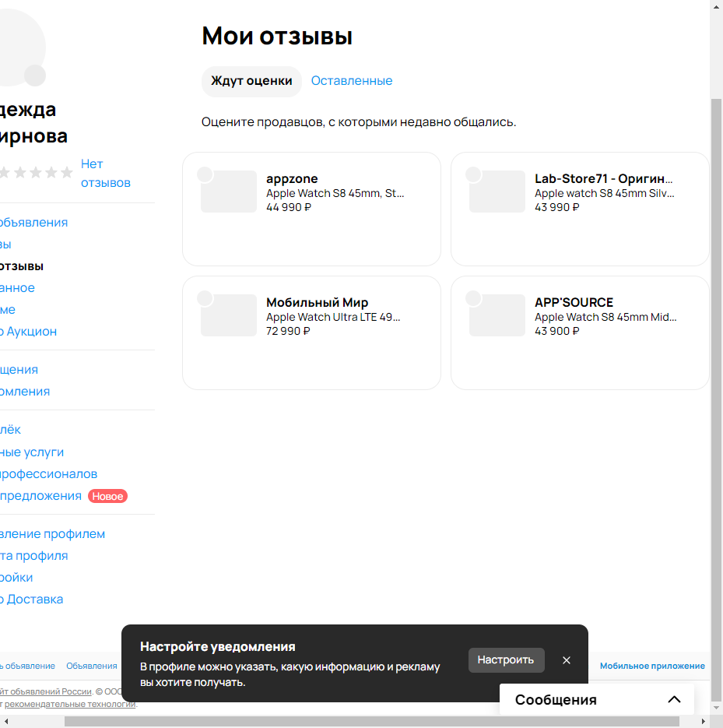
Task: Click Apple watch S8 45mm Silv... listing text
Action: [604, 193]
